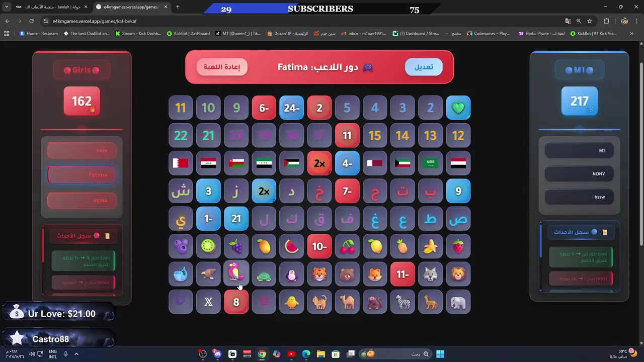
Task: Pick the yellow chick tile
Action: (292, 302)
